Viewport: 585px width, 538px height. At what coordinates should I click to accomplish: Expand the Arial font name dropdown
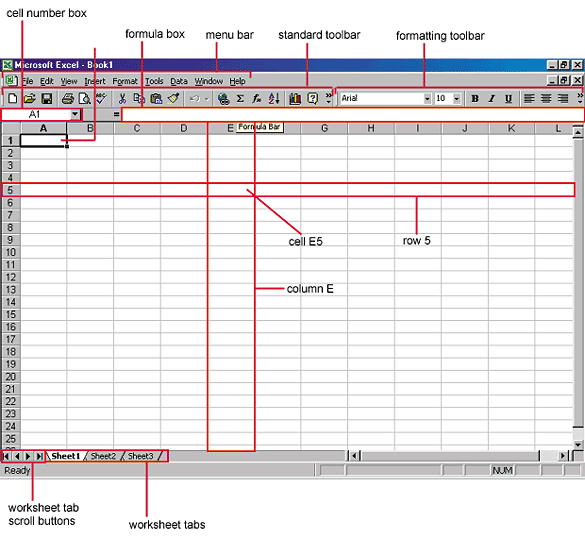click(x=427, y=98)
